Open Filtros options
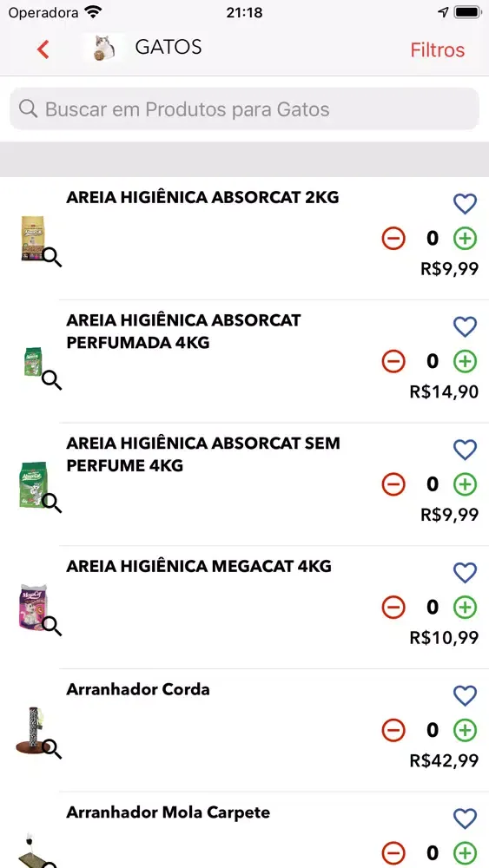The width and height of the screenshot is (489, 868). 437,49
